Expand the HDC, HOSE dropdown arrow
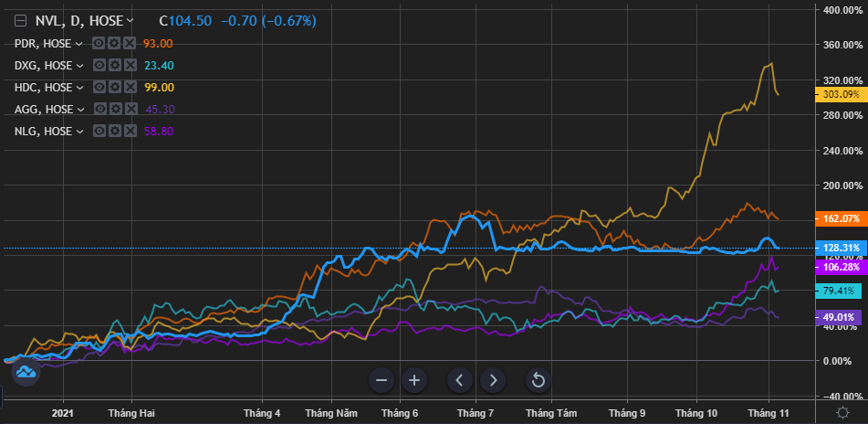 coord(79,88)
